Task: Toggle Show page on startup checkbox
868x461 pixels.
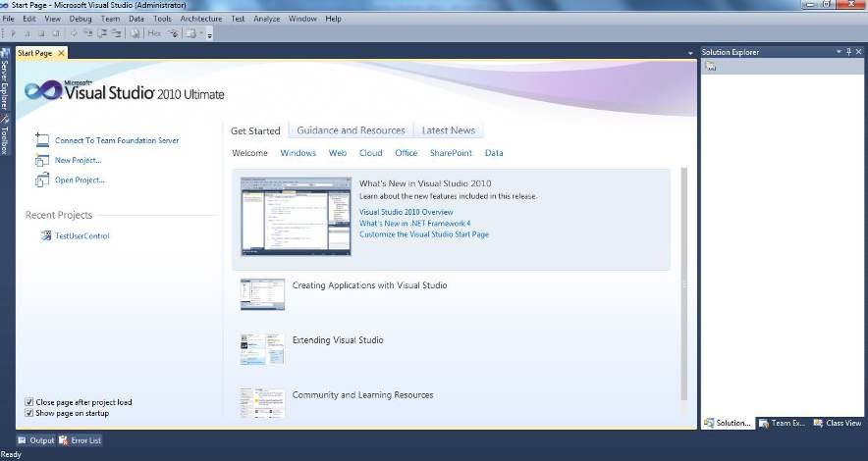Action: tap(28, 413)
